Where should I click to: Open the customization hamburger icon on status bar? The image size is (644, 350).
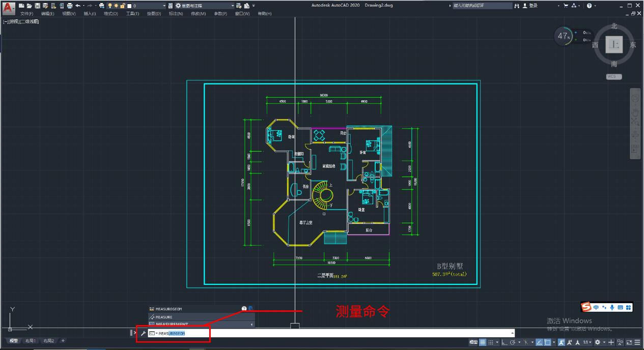point(637,342)
